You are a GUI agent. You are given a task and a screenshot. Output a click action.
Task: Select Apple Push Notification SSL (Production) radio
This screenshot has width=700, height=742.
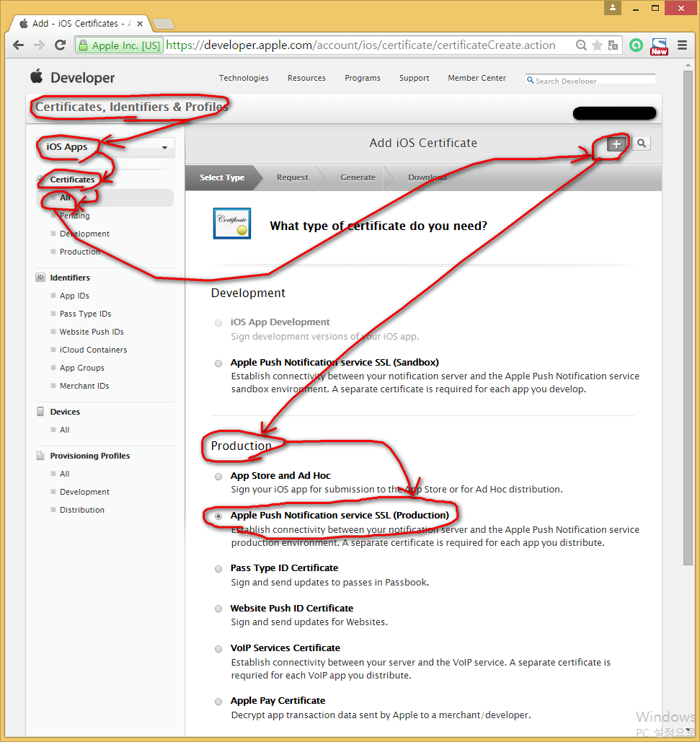[218, 516]
